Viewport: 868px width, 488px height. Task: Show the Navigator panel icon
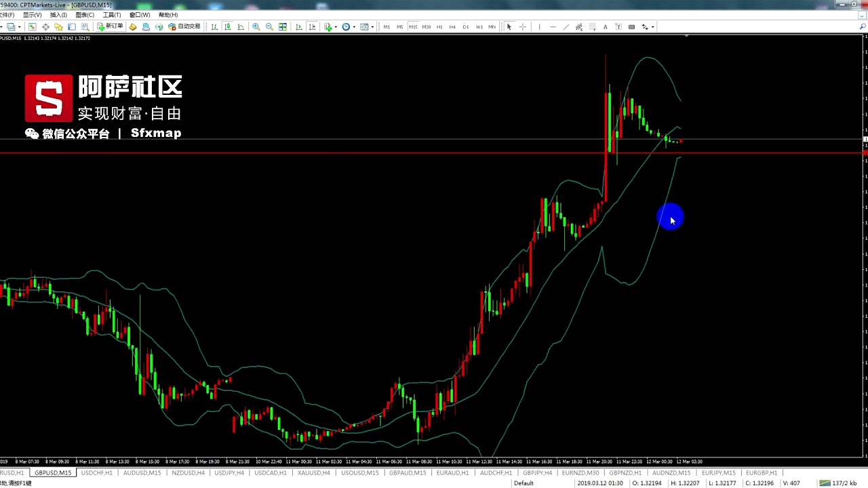[58, 27]
